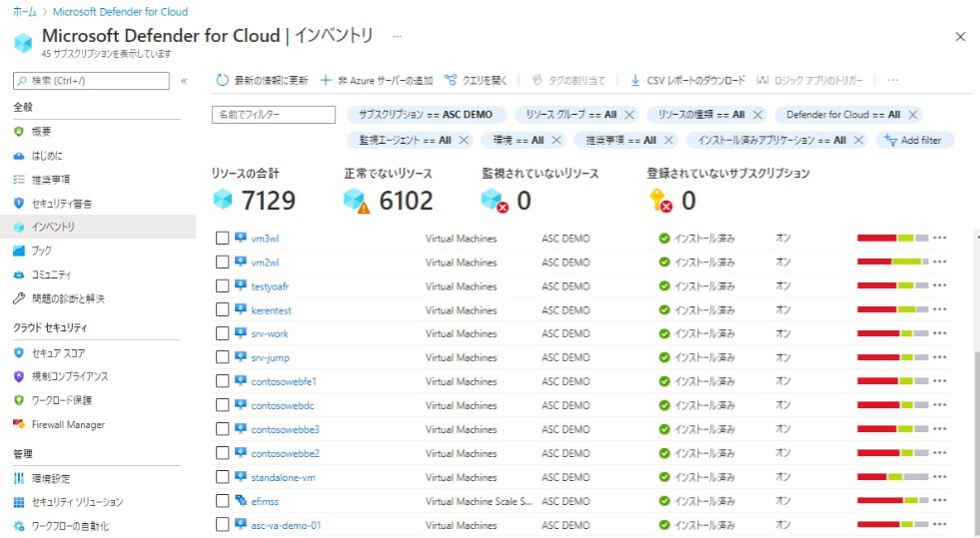
Task: Click the tag assignment icon
Action: [x=536, y=80]
